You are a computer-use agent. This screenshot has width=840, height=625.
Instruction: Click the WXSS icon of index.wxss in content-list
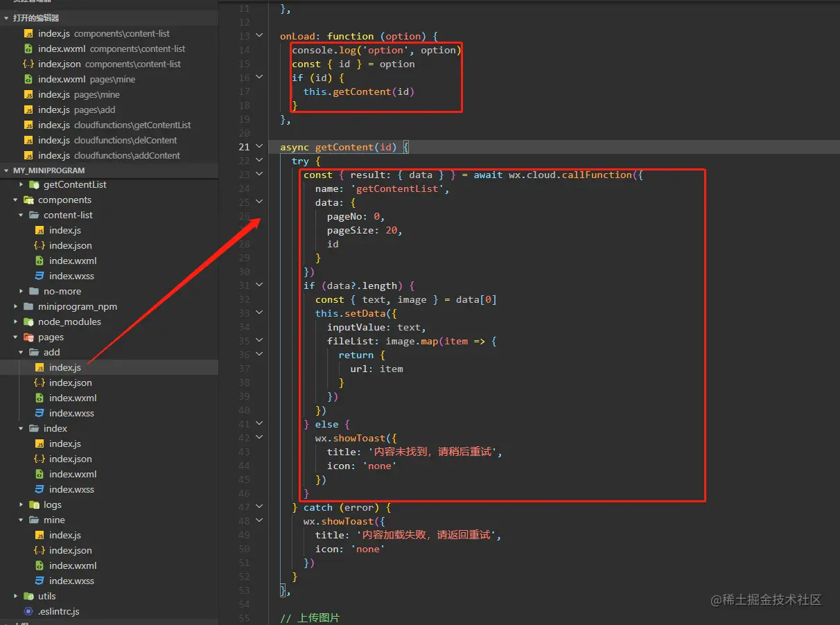pyautogui.click(x=40, y=276)
